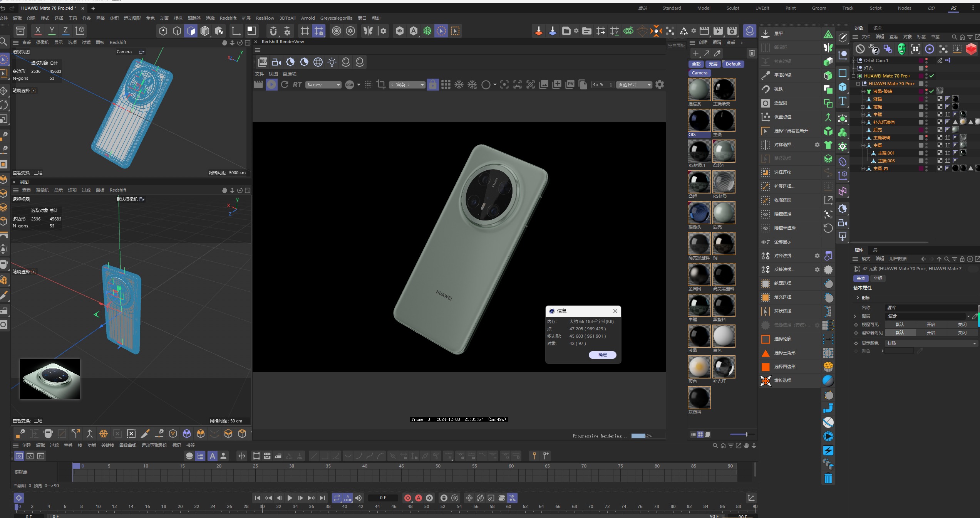The width and height of the screenshot is (980, 518).
Task: Toggle green checkmark of HUAWEI Mate 70 Pro+ root
Action: click(x=931, y=76)
